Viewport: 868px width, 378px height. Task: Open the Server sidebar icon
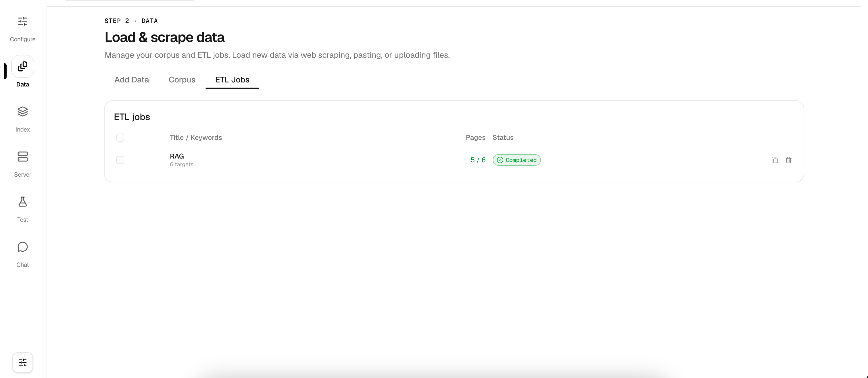click(x=23, y=157)
